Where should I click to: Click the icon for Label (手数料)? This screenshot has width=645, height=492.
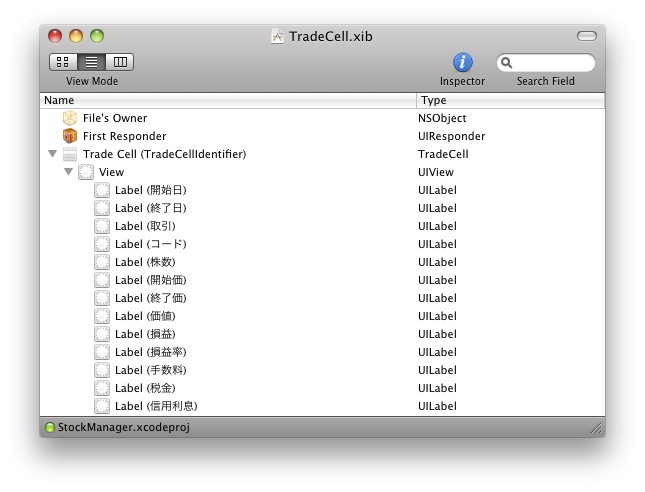click(102, 370)
